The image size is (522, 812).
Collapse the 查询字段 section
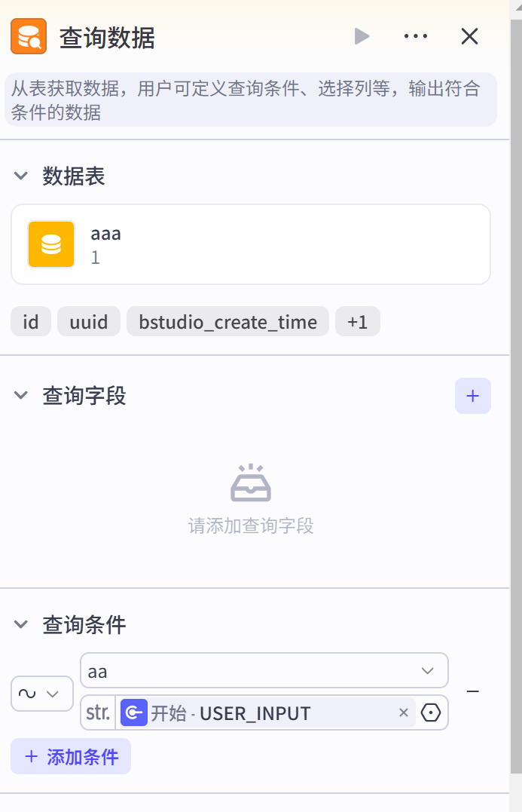click(20, 395)
